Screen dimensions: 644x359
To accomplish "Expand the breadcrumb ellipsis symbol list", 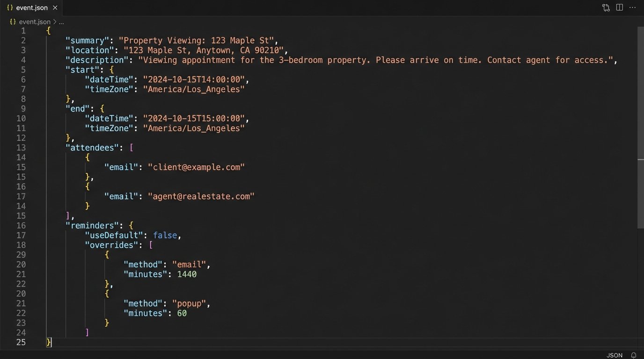I will [x=61, y=22].
